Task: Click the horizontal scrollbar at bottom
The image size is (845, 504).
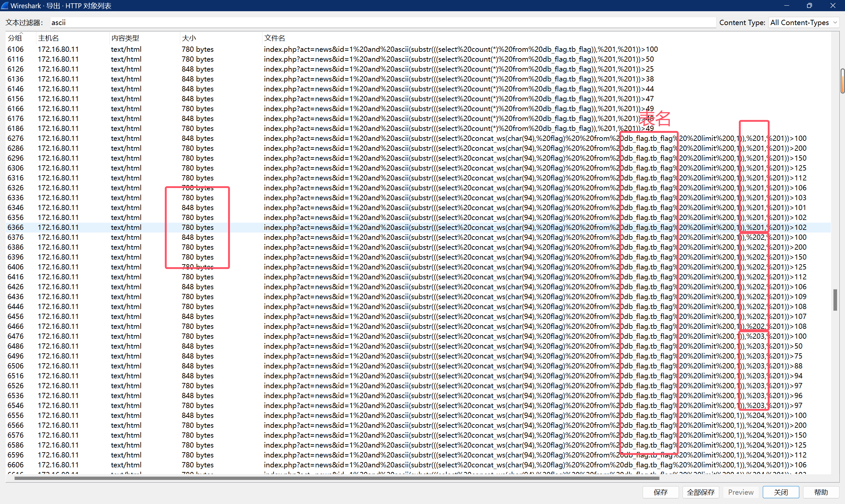Action: coord(336,478)
